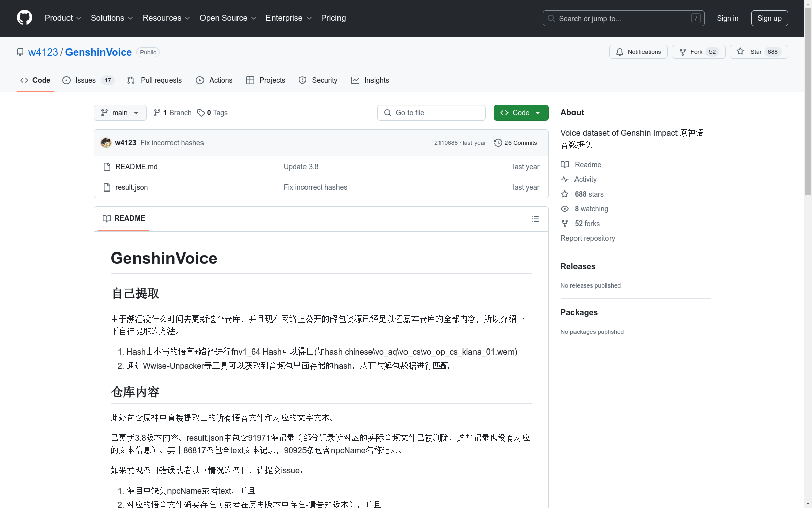Open the GitHub homepage logo

point(24,18)
